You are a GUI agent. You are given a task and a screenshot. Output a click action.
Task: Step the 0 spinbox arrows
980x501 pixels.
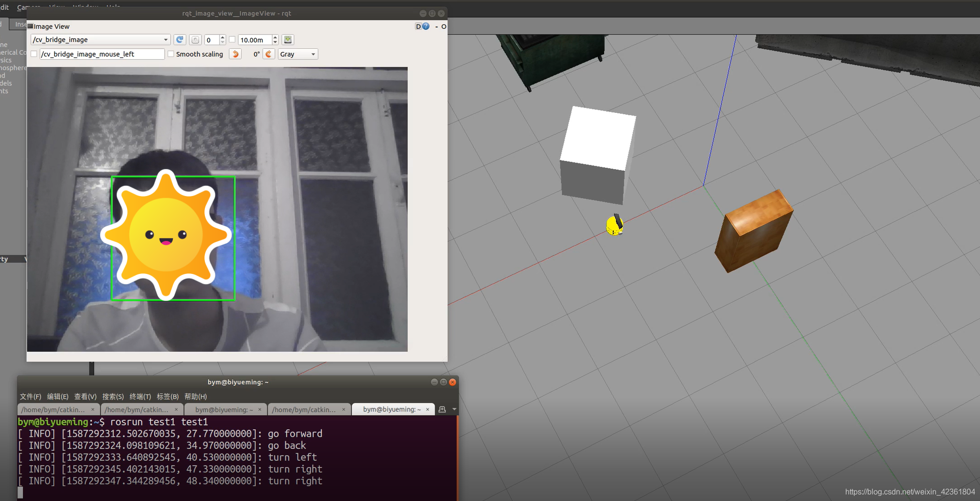pyautogui.click(x=223, y=40)
